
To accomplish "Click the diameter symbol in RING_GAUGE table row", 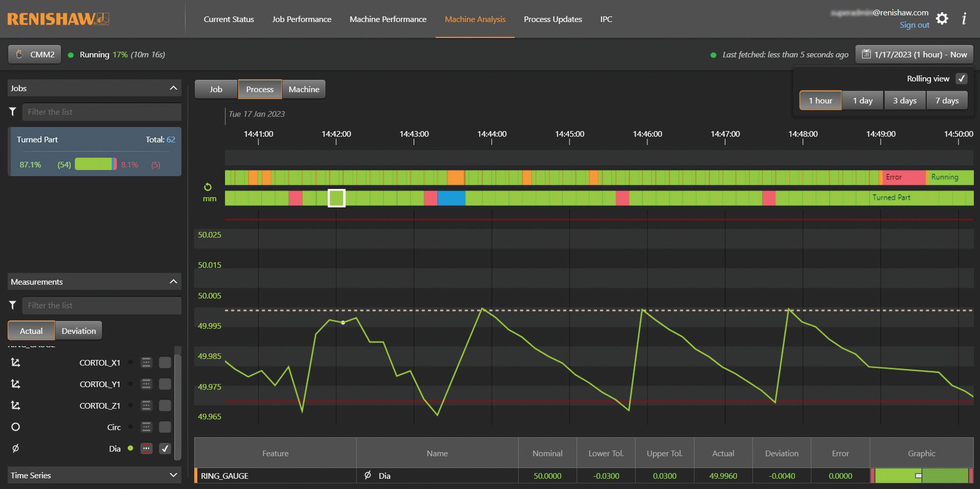I will coord(367,476).
